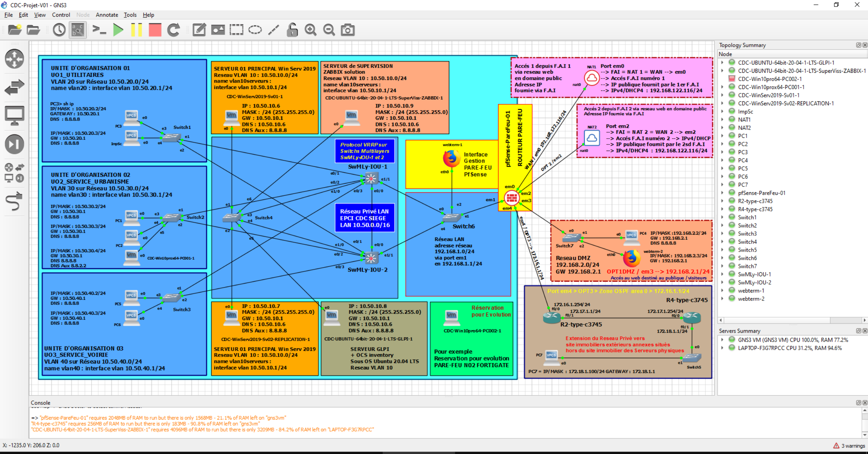Expand R2-type-c3745 node tree arrow
The height and width of the screenshot is (454, 868).
(722, 201)
